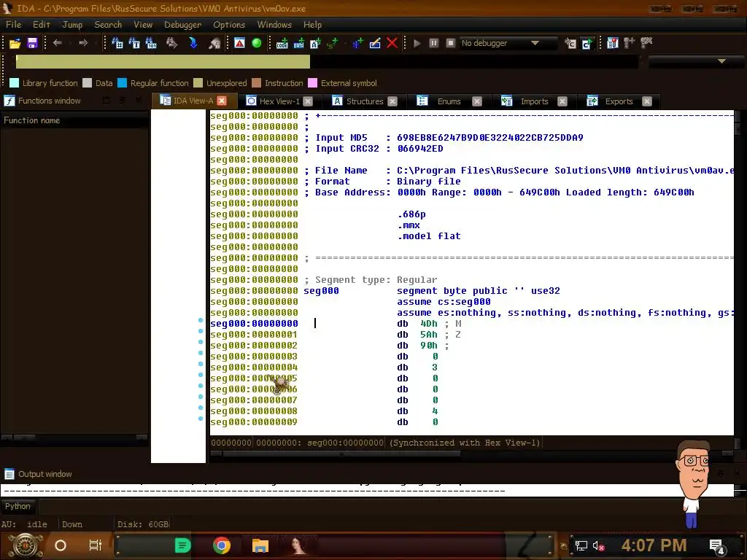
Task: Open the View menu
Action: pyautogui.click(x=143, y=25)
